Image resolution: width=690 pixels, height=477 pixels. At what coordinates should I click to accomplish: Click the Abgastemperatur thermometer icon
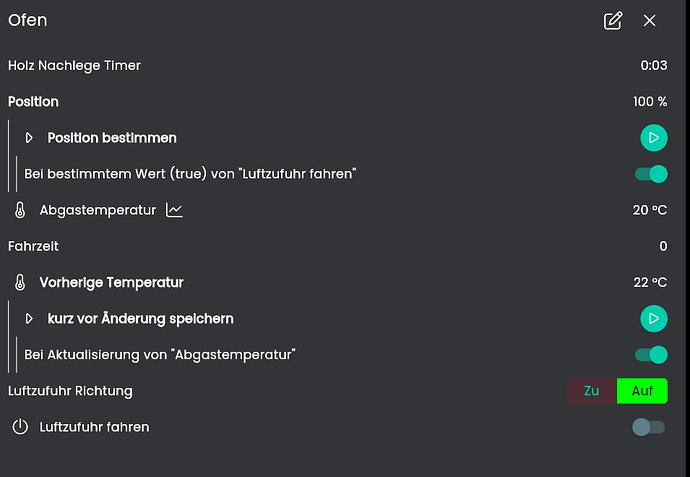click(20, 210)
